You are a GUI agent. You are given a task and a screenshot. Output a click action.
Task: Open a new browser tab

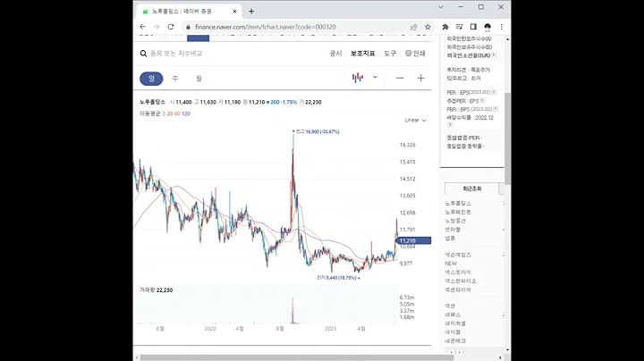(x=251, y=12)
